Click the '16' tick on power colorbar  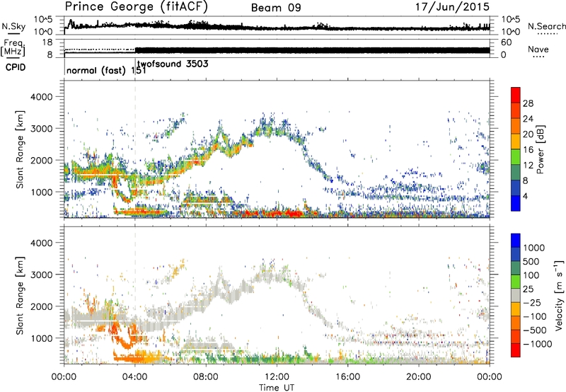pyautogui.click(x=528, y=150)
